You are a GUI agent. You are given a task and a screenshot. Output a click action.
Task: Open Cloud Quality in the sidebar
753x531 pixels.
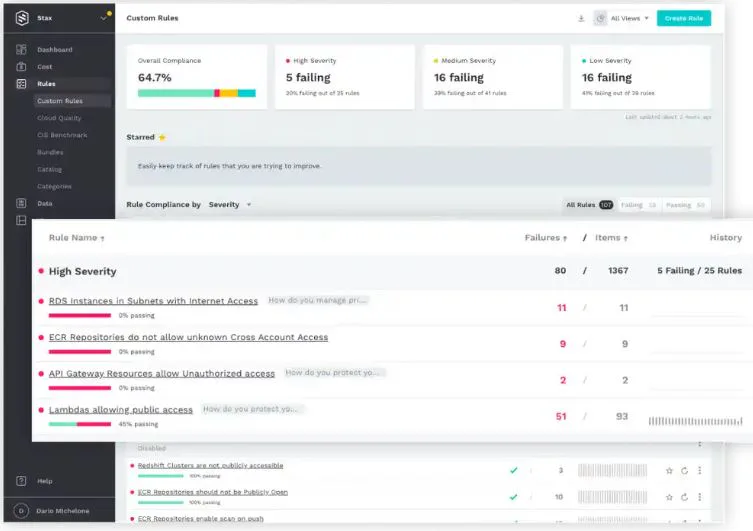pyautogui.click(x=59, y=118)
